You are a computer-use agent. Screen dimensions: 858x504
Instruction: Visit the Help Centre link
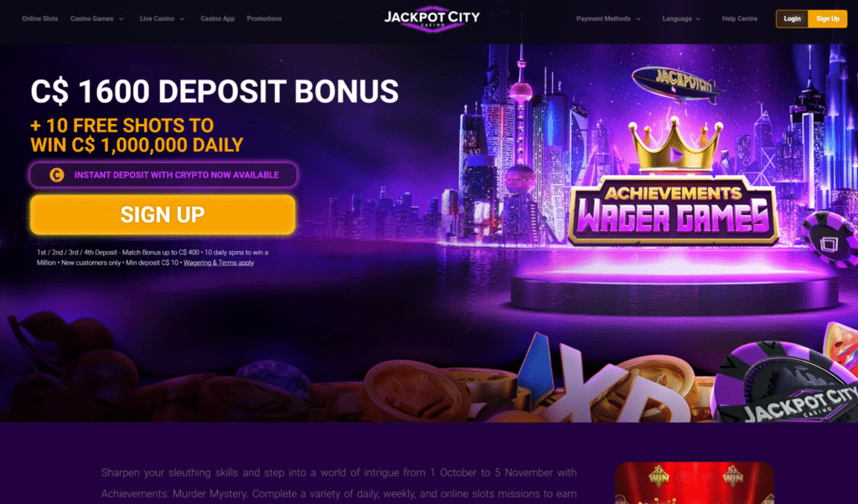coord(739,18)
